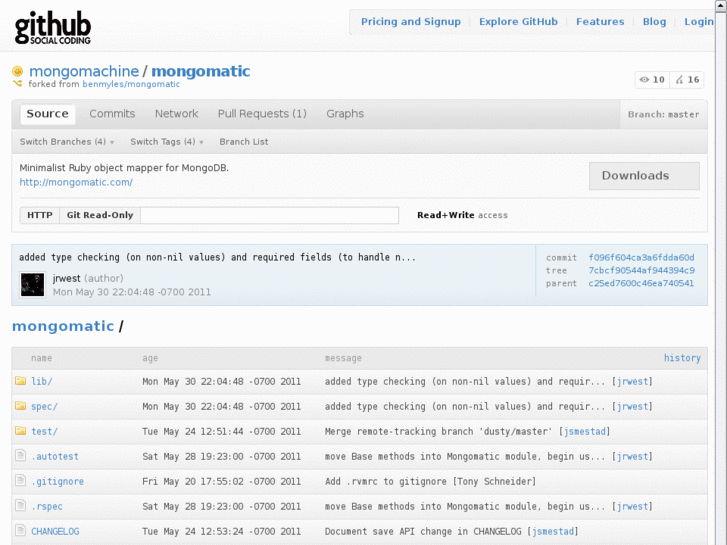Open commit hash f096f604ca3a6fdda60d
The width and height of the screenshot is (727, 545).
(x=641, y=258)
